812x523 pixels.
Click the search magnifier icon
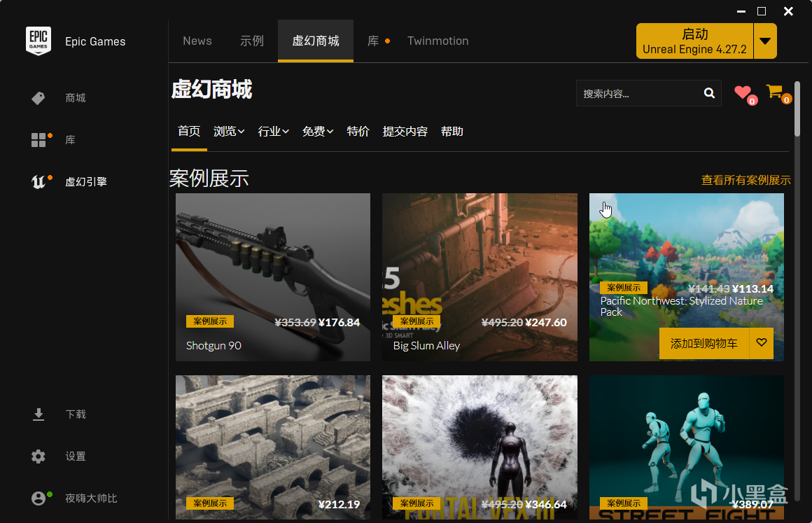pyautogui.click(x=710, y=93)
